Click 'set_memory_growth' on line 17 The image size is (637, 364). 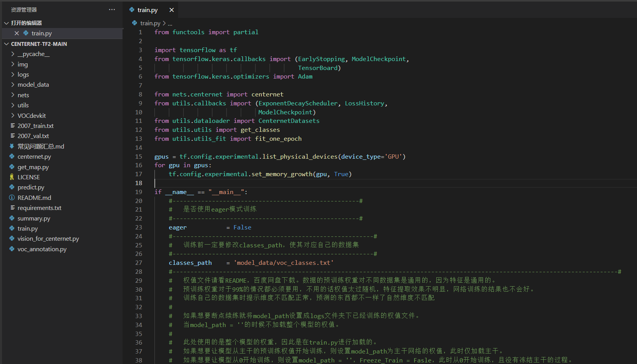(282, 174)
